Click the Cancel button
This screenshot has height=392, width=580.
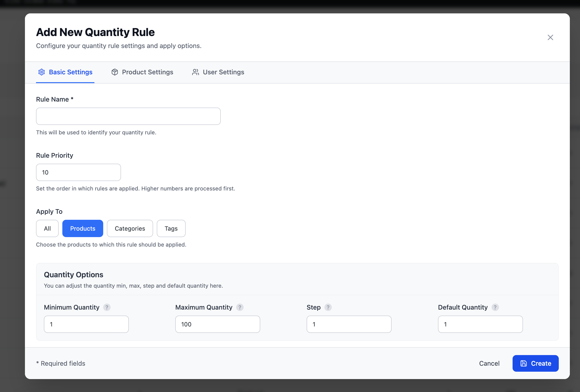click(x=489, y=363)
